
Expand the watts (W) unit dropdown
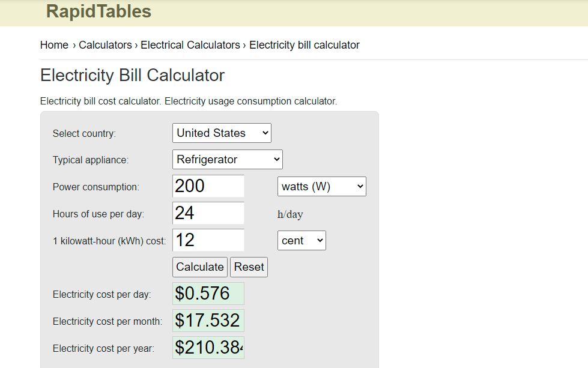point(321,186)
